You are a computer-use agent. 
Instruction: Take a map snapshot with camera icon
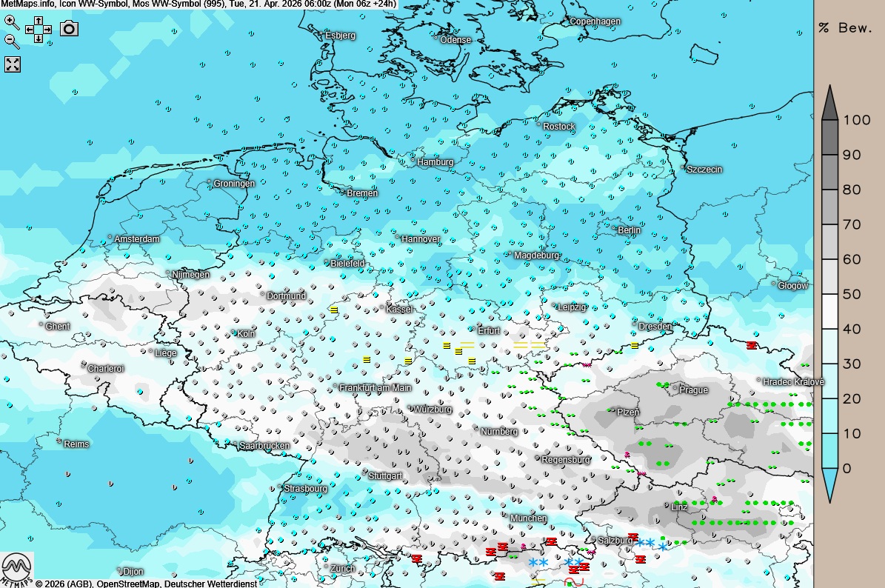click(69, 28)
